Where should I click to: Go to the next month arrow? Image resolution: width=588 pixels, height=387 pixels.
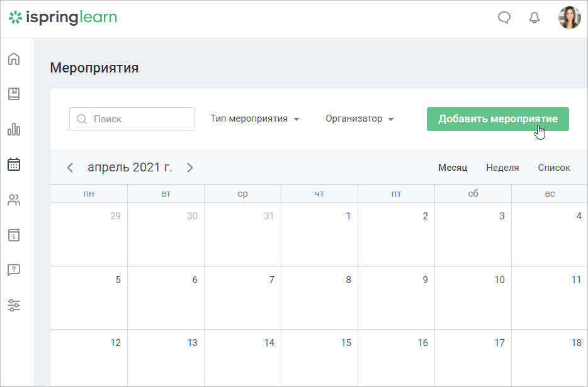[190, 168]
